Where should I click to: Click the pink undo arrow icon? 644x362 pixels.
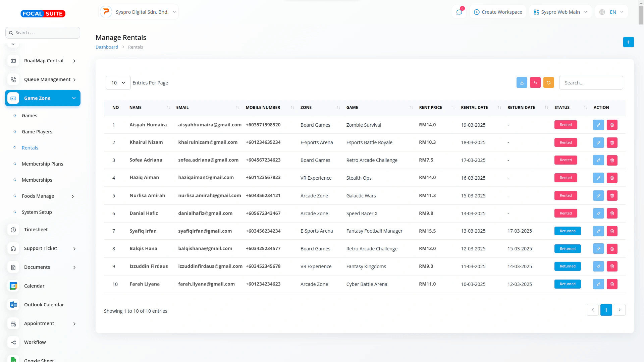[x=535, y=82]
